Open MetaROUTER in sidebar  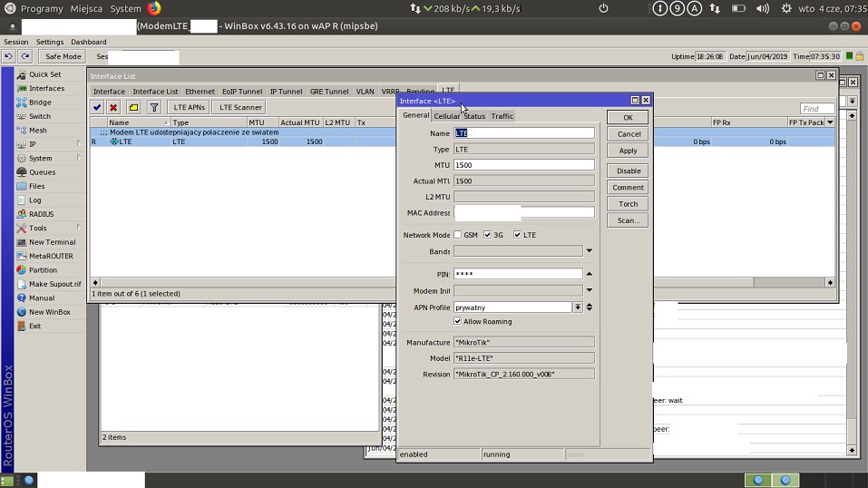pos(51,256)
